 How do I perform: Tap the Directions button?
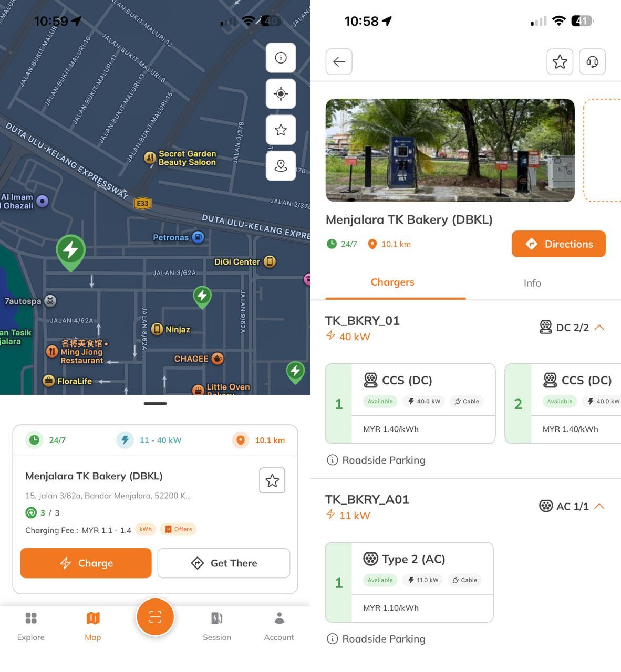click(x=558, y=244)
